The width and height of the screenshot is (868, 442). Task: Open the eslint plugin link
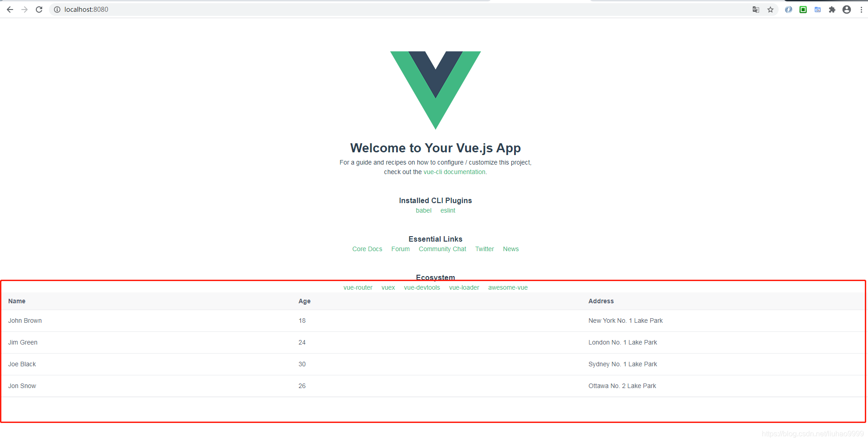448,211
